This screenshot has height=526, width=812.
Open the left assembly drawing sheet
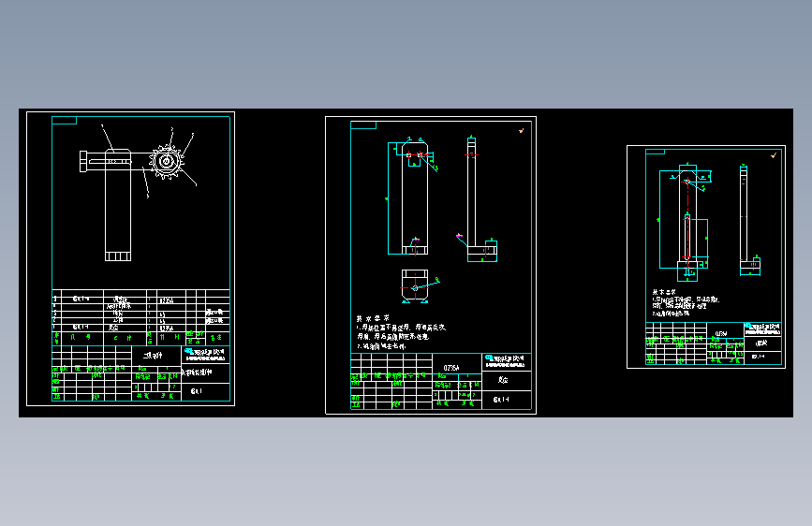(x=130, y=258)
